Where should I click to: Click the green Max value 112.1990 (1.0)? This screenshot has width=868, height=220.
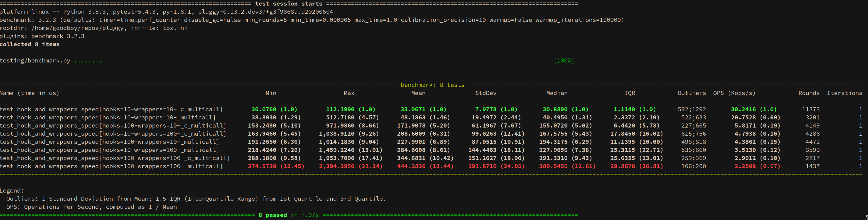tap(350, 109)
